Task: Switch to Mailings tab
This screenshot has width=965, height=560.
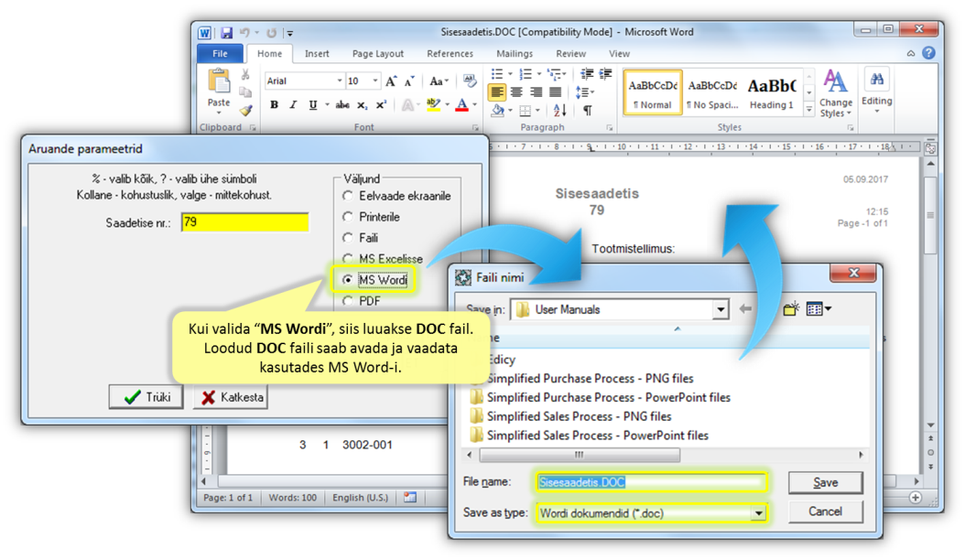Action: click(x=515, y=54)
